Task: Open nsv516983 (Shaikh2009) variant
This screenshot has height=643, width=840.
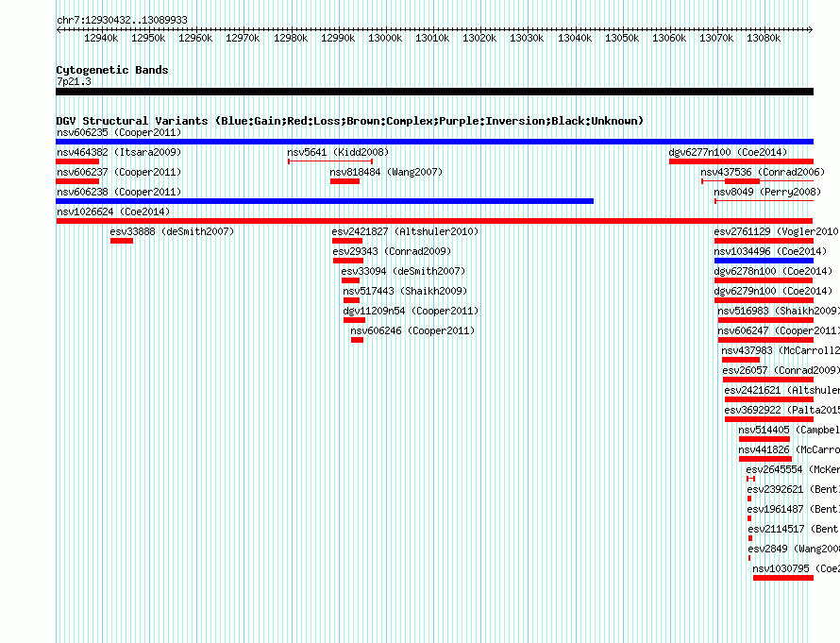Action: tap(779, 311)
